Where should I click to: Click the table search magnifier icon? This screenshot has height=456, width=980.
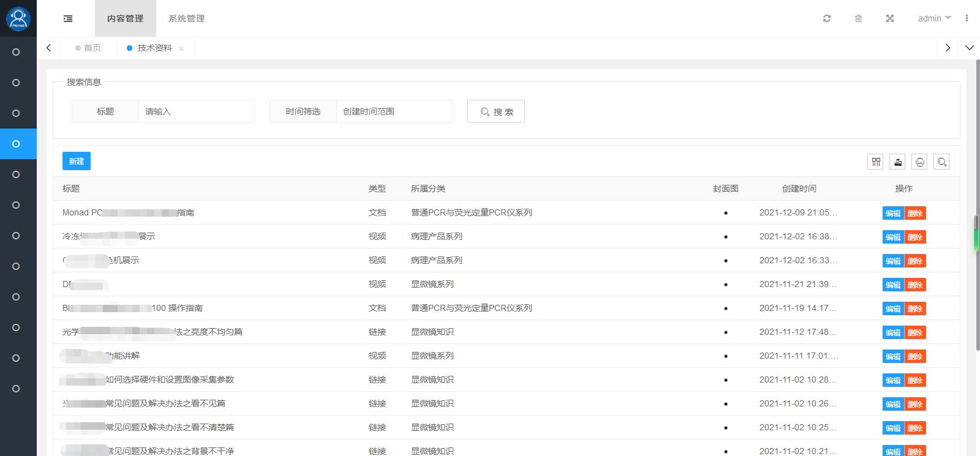[x=941, y=162]
